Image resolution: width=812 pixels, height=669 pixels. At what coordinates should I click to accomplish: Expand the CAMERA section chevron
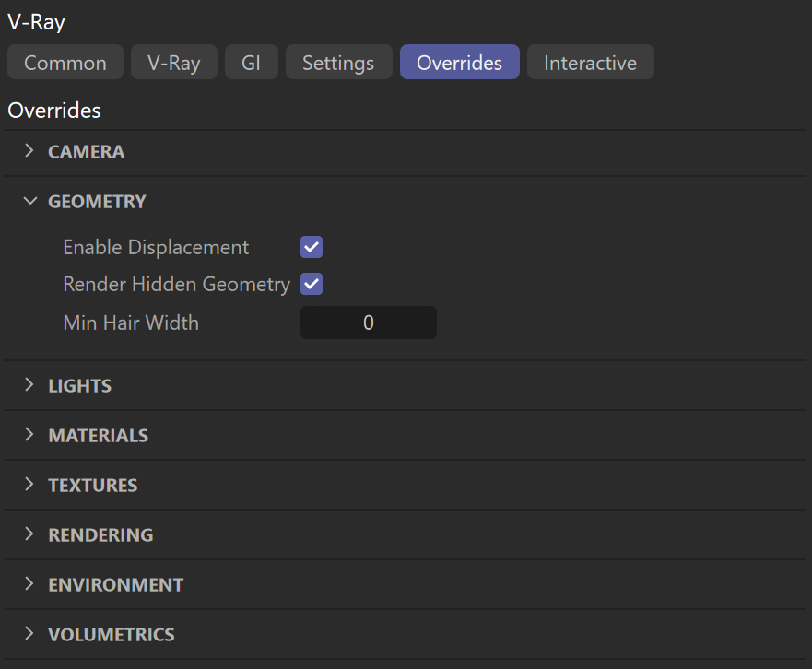point(29,151)
